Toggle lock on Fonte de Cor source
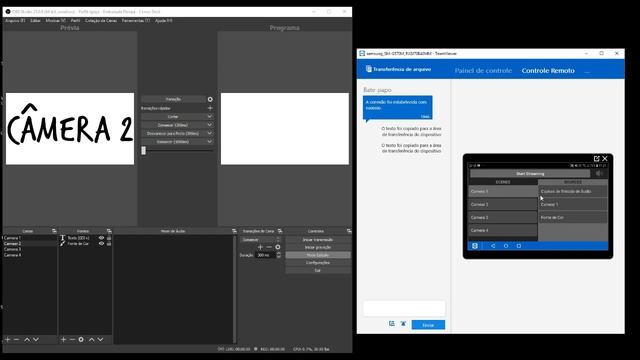The width and height of the screenshot is (640, 360). 109,244
